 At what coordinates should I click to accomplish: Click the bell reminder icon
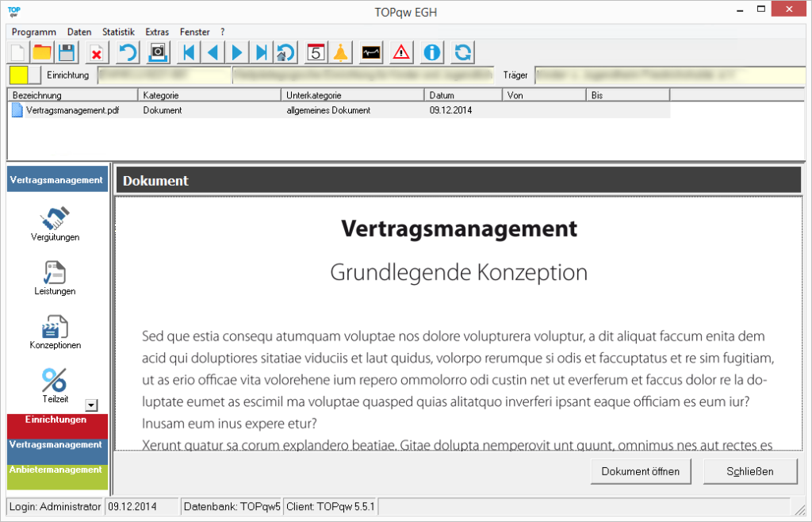coord(340,53)
